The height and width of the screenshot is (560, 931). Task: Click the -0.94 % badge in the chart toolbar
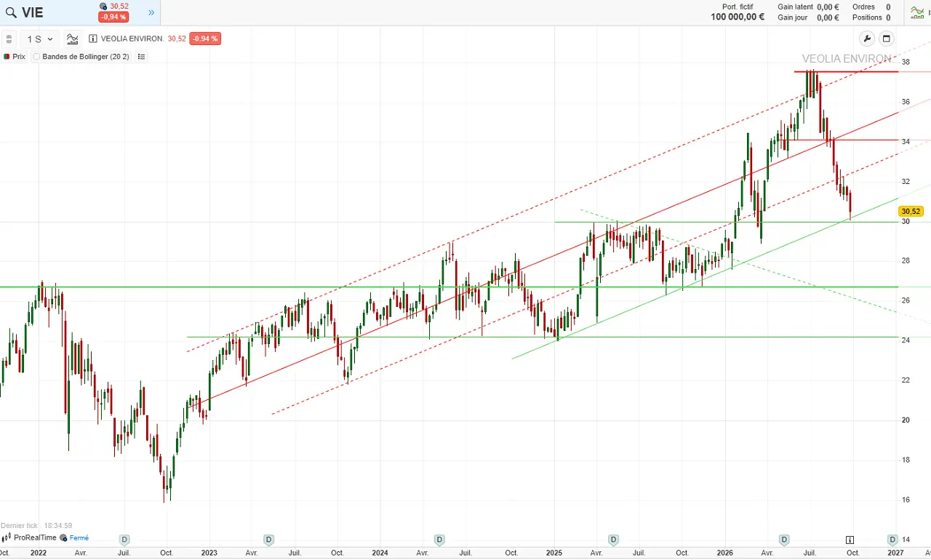click(205, 39)
